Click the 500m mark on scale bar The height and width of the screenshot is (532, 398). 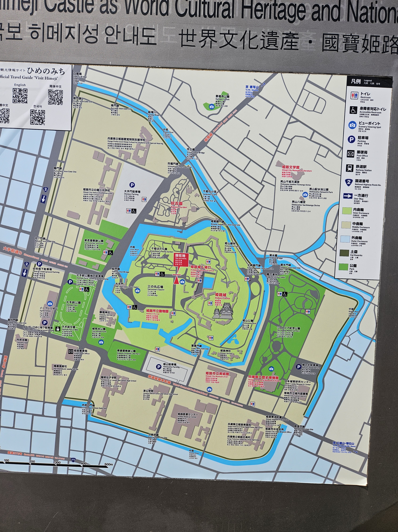pyautogui.click(x=108, y=465)
